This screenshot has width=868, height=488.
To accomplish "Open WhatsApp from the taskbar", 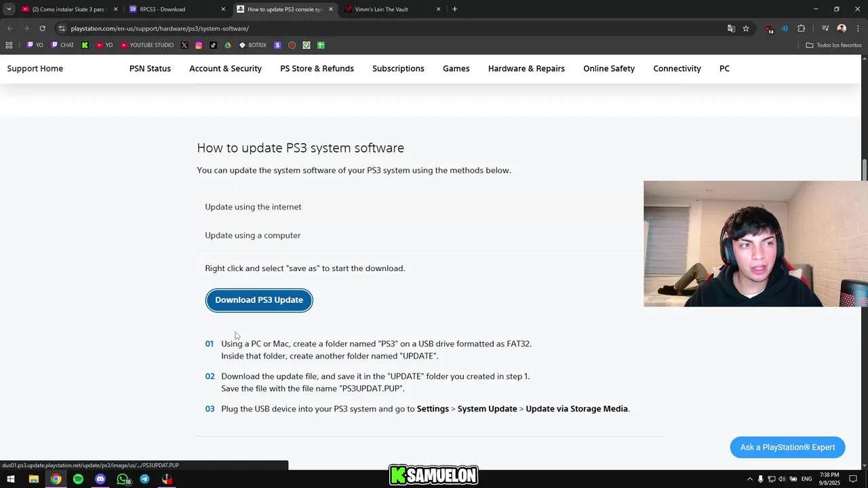I will [123, 479].
